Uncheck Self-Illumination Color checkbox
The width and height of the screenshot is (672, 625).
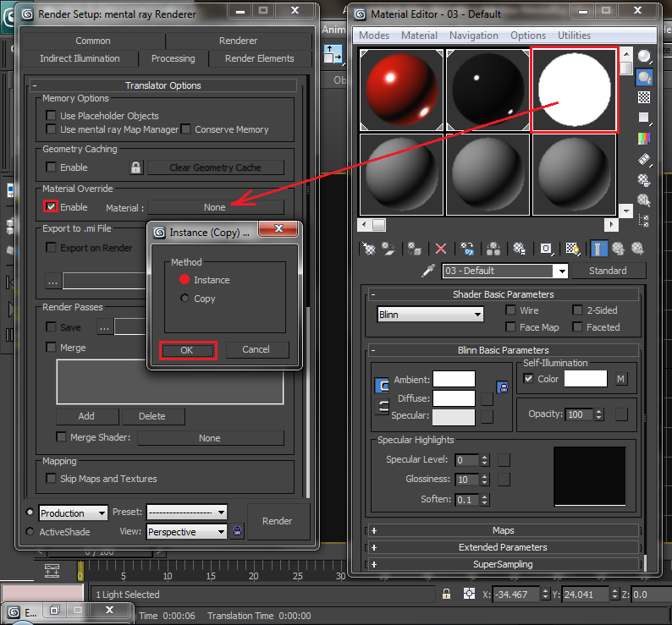(x=528, y=379)
